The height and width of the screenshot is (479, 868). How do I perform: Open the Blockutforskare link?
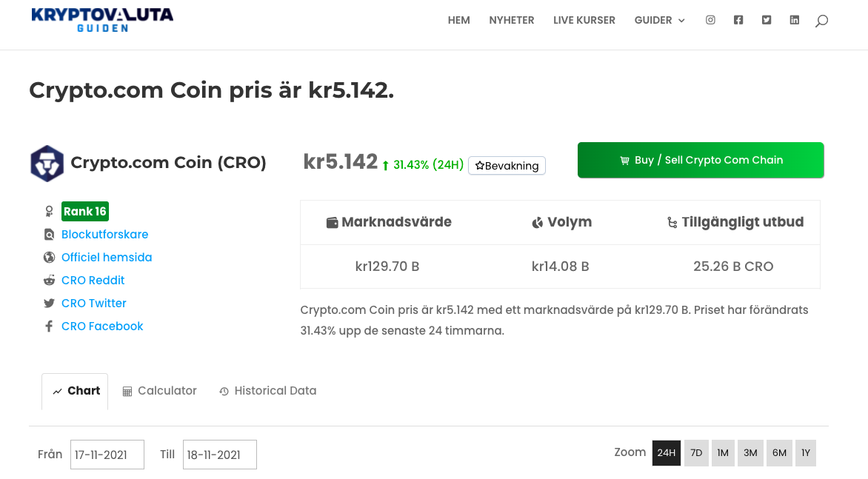(104, 234)
